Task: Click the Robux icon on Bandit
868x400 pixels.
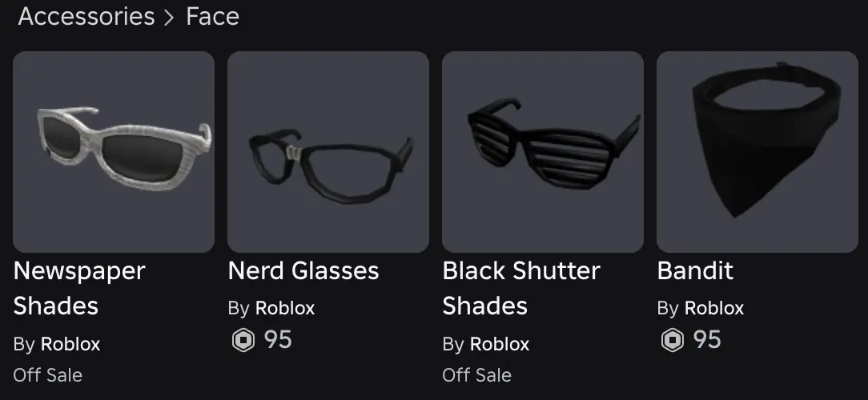Action: [x=672, y=341]
